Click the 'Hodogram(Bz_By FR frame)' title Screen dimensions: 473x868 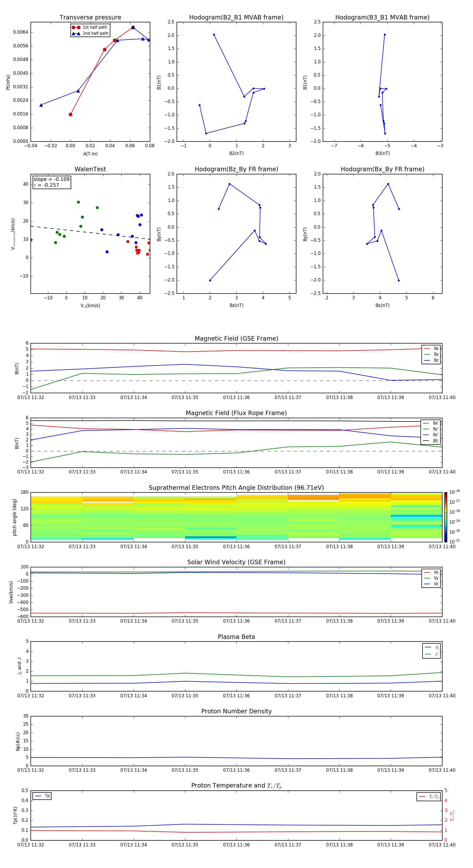[236, 169]
